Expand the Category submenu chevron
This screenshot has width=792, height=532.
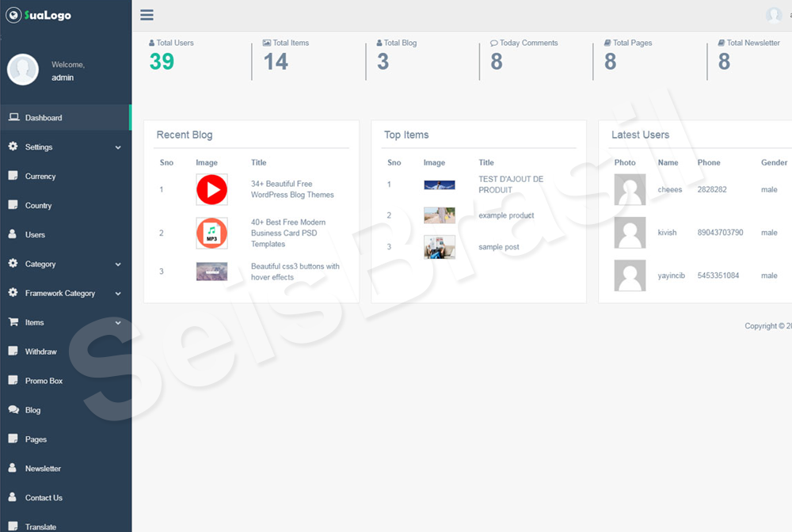click(118, 264)
